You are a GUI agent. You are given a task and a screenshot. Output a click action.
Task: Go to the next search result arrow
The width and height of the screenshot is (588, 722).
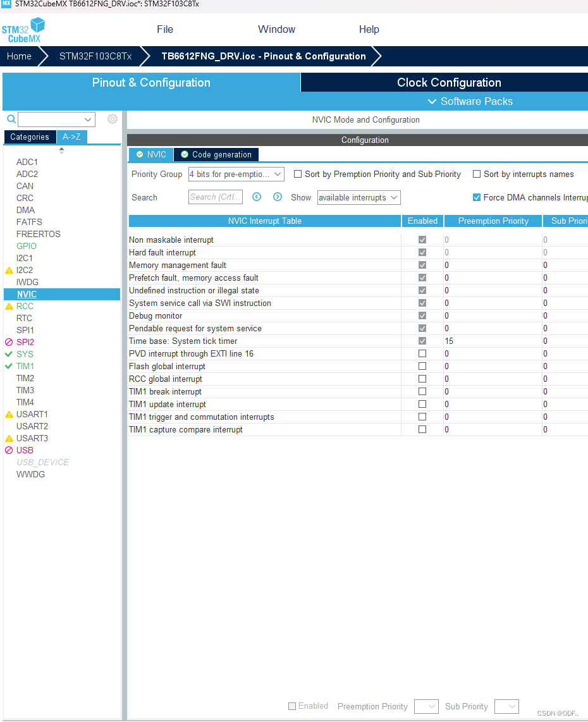pos(277,197)
